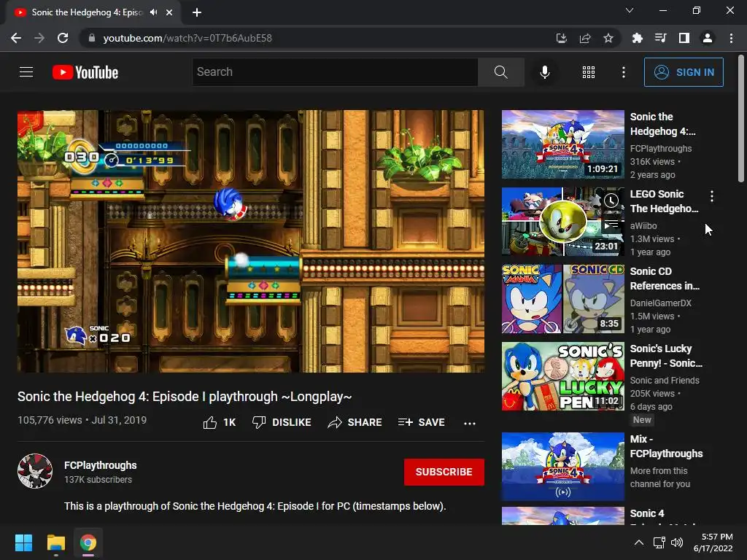The width and height of the screenshot is (747, 560).
Task: Click the DISLIKE thumbs-down button
Action: tap(282, 422)
